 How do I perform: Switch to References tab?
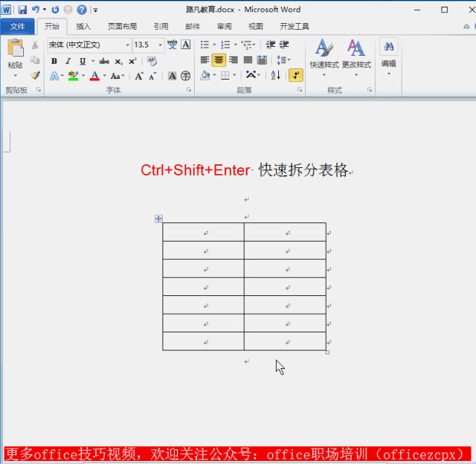point(161,27)
